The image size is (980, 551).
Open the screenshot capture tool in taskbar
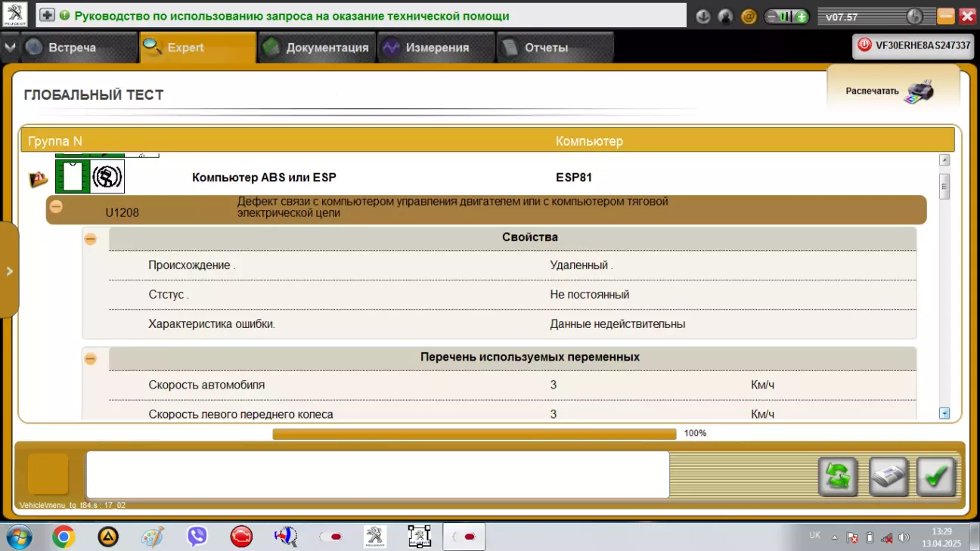tap(420, 537)
